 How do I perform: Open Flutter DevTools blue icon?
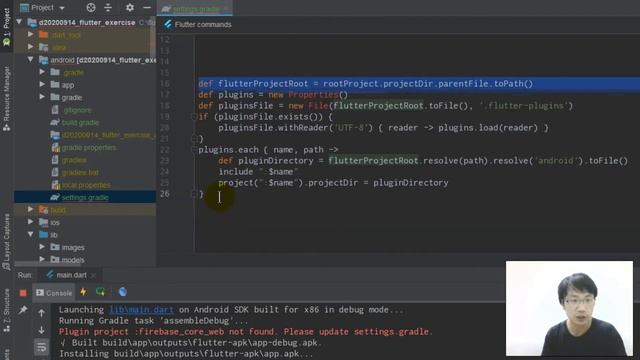(122, 292)
